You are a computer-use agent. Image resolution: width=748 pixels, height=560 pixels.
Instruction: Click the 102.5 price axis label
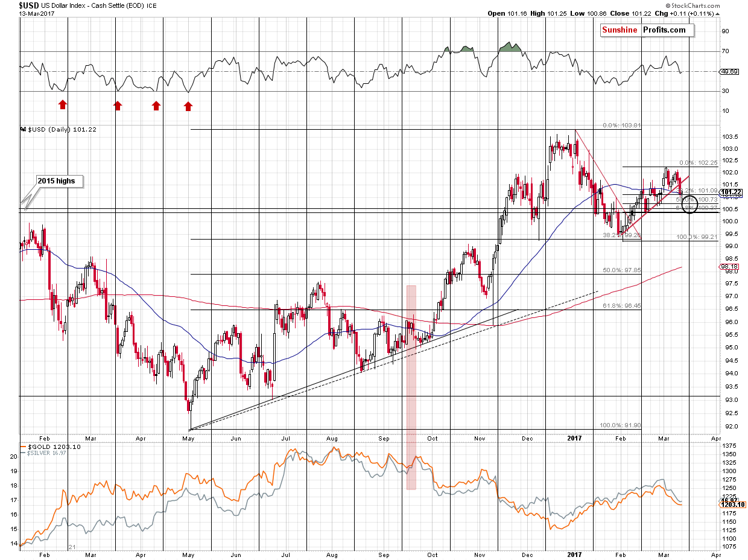pyautogui.click(x=730, y=160)
